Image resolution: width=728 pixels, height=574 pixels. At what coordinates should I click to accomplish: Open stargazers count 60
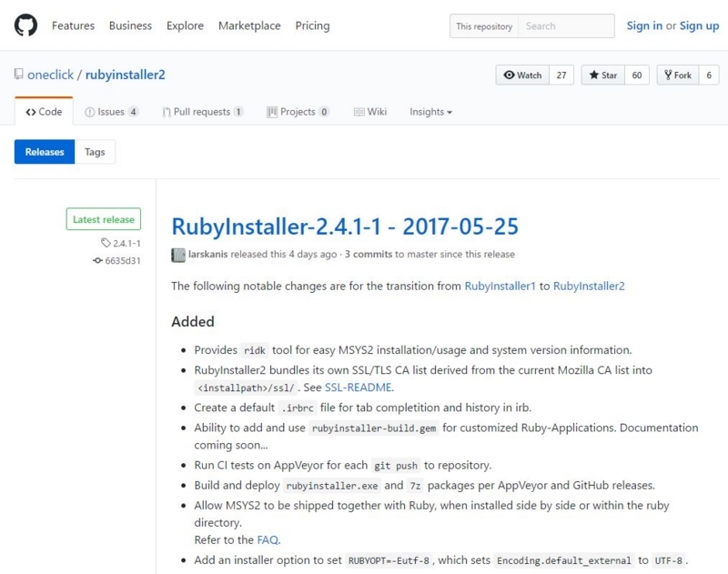pos(637,75)
